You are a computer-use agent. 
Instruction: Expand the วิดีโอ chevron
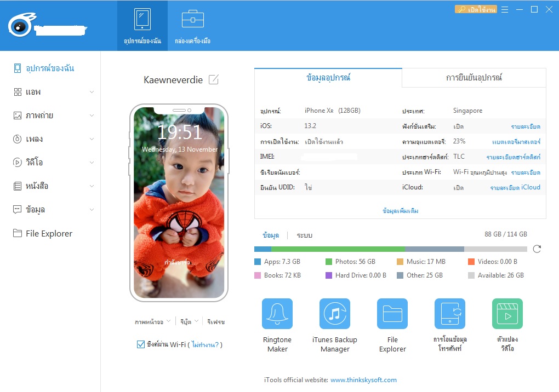coord(92,163)
